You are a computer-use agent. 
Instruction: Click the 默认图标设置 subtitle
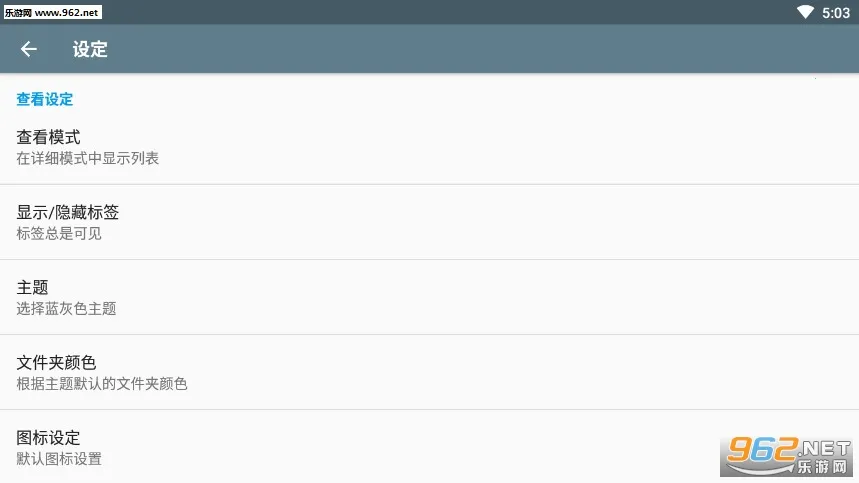pyautogui.click(x=59, y=458)
